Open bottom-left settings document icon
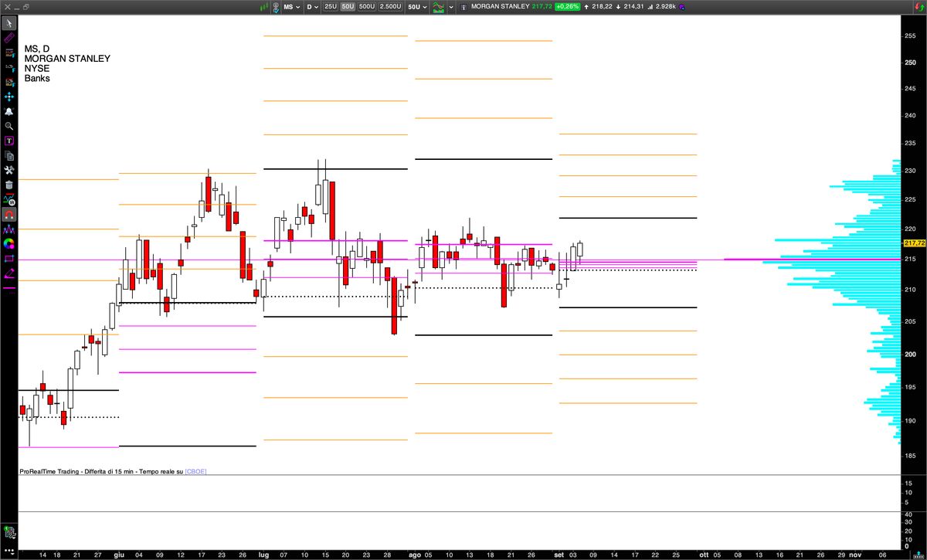This screenshot has width=927, height=560. coord(9,531)
